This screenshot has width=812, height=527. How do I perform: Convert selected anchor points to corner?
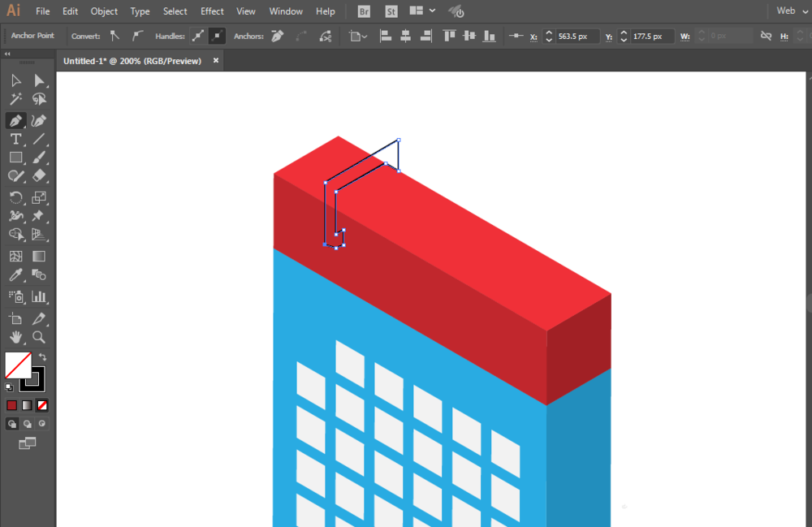[x=114, y=36]
